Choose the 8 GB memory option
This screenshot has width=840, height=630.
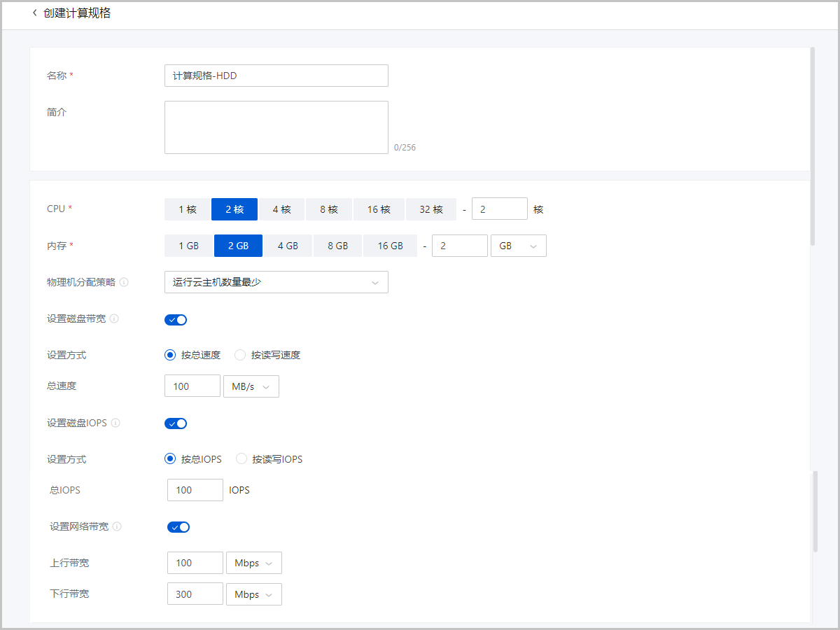point(337,246)
